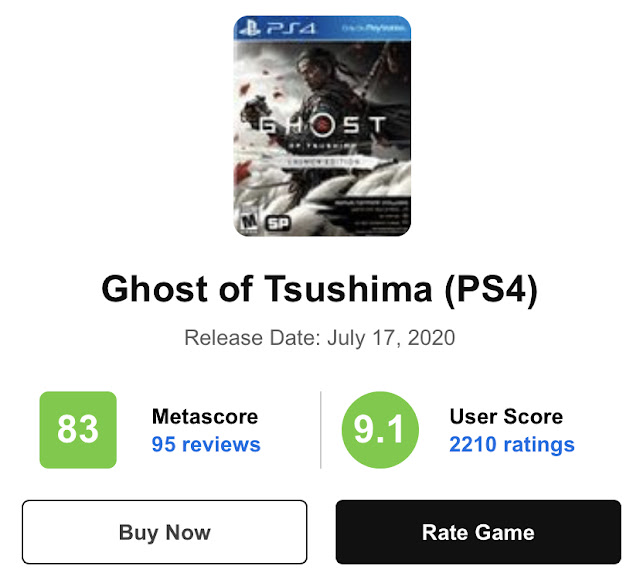
Task: Click the Launch Edition banner on cover
Action: coord(321,160)
